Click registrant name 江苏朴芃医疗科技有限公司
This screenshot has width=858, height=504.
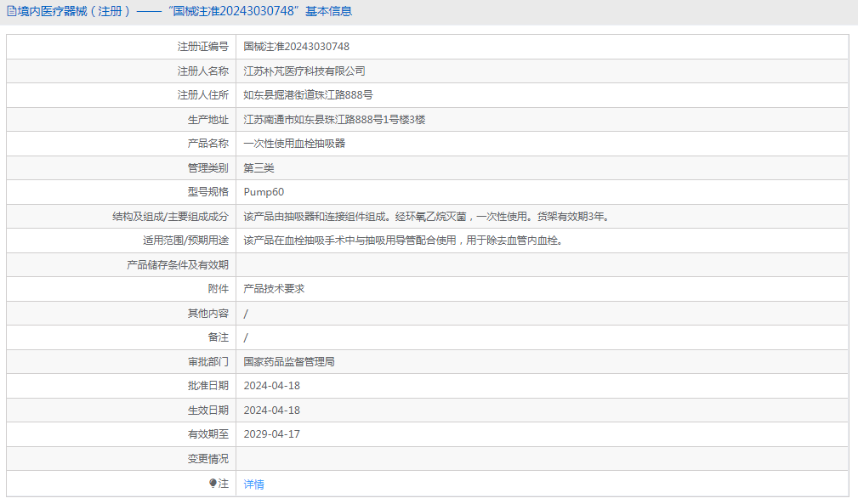click(x=304, y=71)
